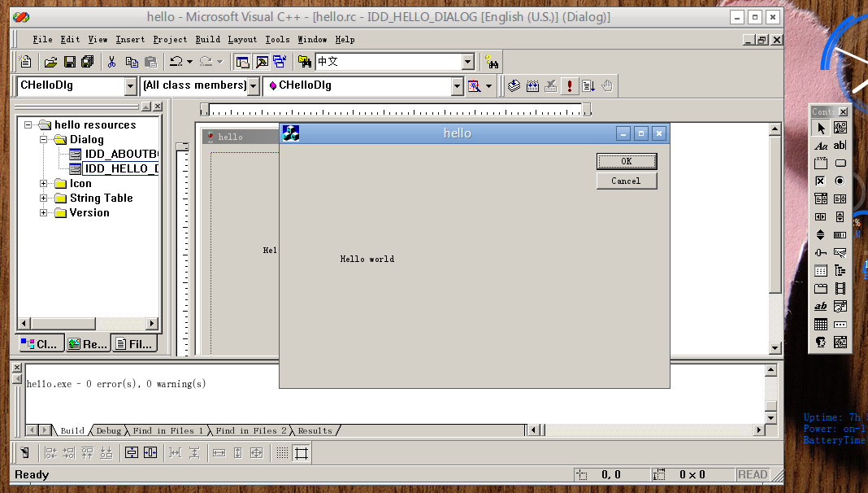
Task: Select the Animate film-strip control tool
Action: click(840, 288)
